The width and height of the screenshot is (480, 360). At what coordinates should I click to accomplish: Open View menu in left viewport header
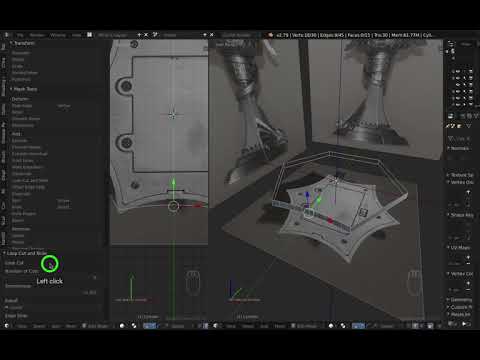[22, 326]
